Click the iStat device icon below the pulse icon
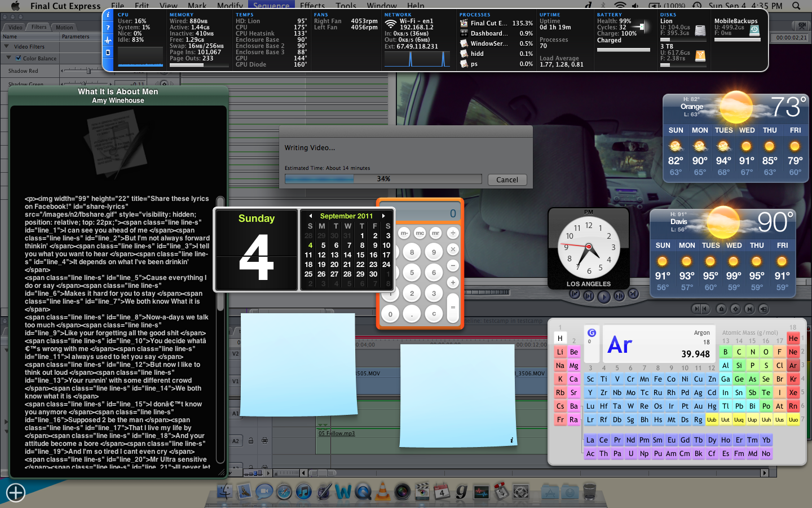 108,52
